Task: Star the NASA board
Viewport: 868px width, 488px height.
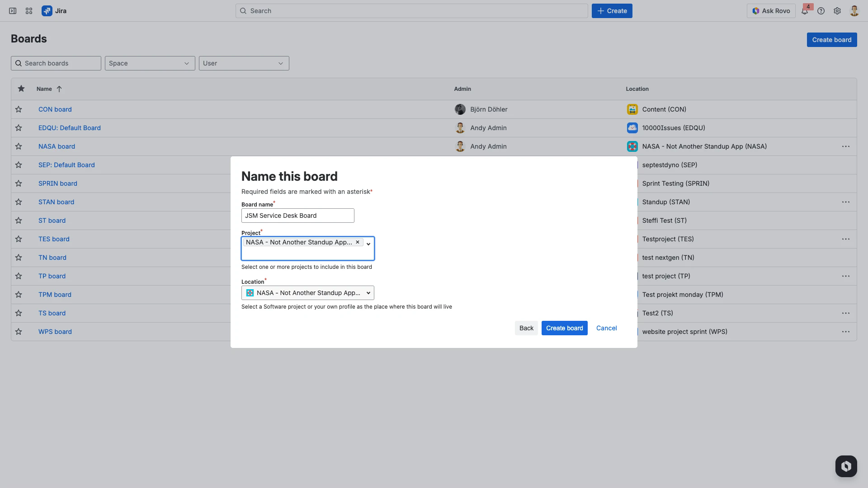Action: [x=19, y=146]
